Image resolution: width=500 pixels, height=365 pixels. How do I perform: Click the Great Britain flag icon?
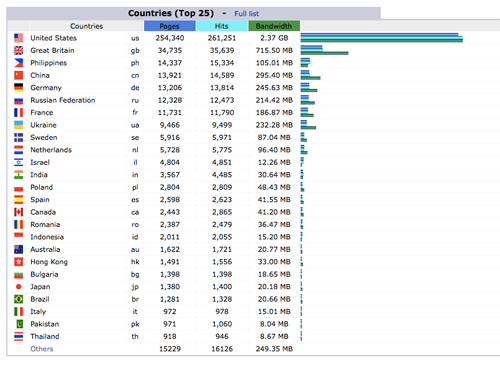pyautogui.click(x=19, y=50)
